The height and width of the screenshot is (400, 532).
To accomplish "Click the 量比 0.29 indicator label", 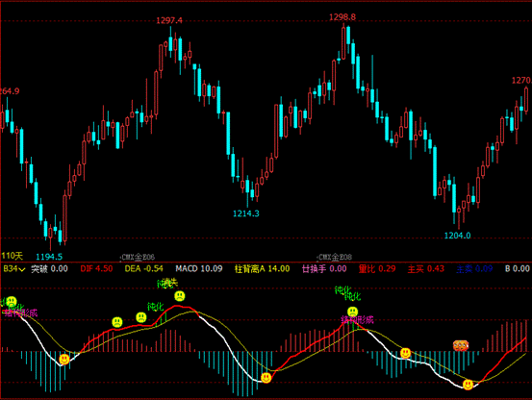I will [x=377, y=269].
